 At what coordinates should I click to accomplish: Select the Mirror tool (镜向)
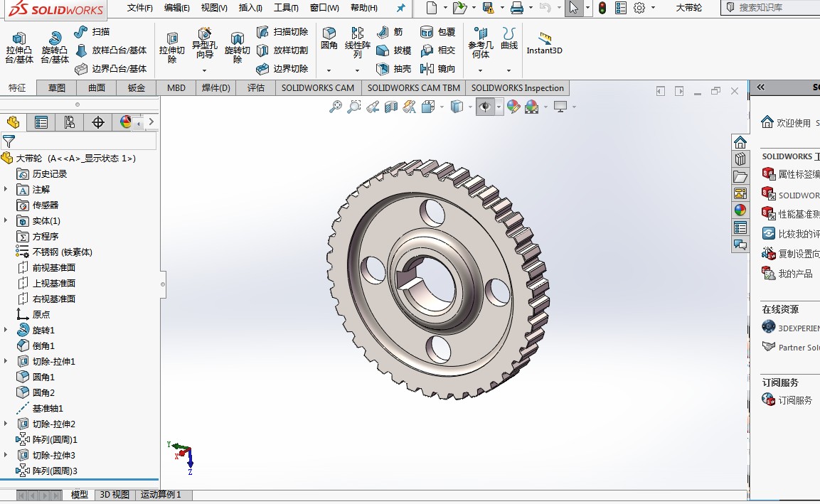(437, 68)
